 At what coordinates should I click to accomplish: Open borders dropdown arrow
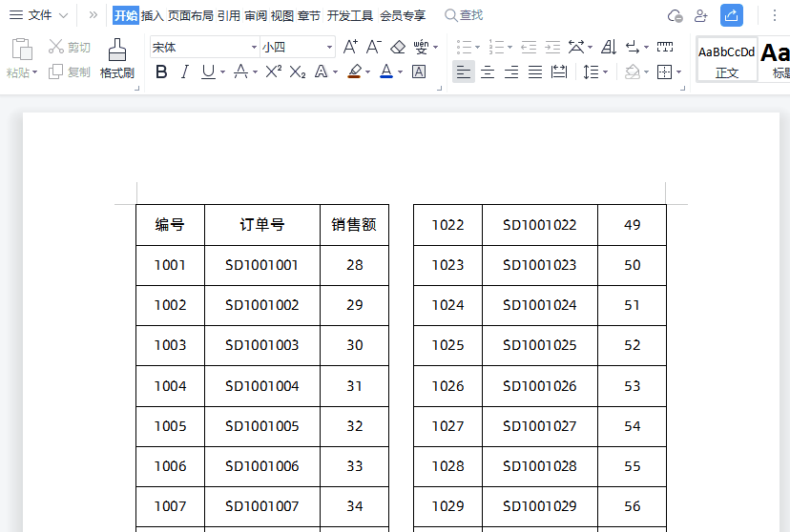pos(678,72)
